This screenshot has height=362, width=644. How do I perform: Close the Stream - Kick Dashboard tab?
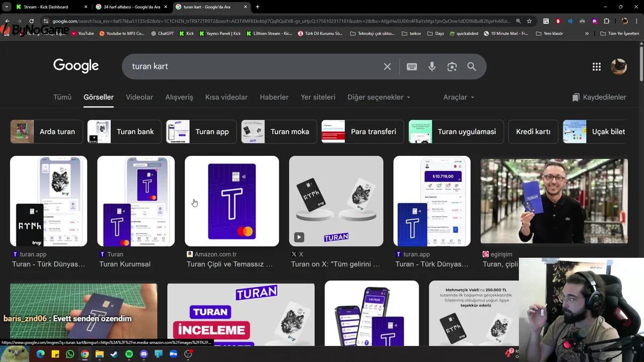tap(86, 7)
